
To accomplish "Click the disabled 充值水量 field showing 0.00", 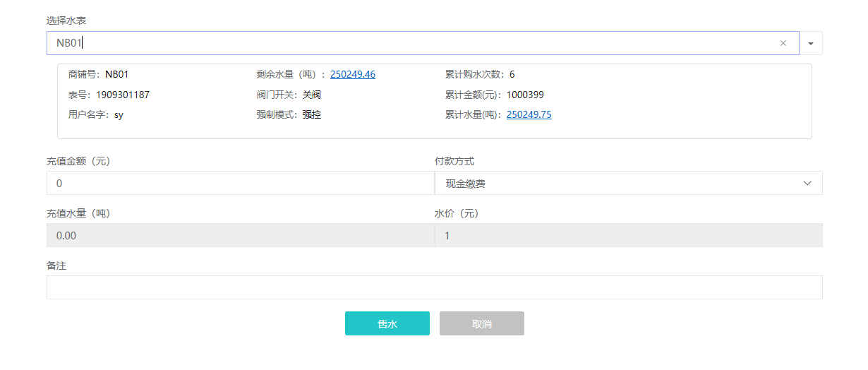I will pyautogui.click(x=240, y=236).
